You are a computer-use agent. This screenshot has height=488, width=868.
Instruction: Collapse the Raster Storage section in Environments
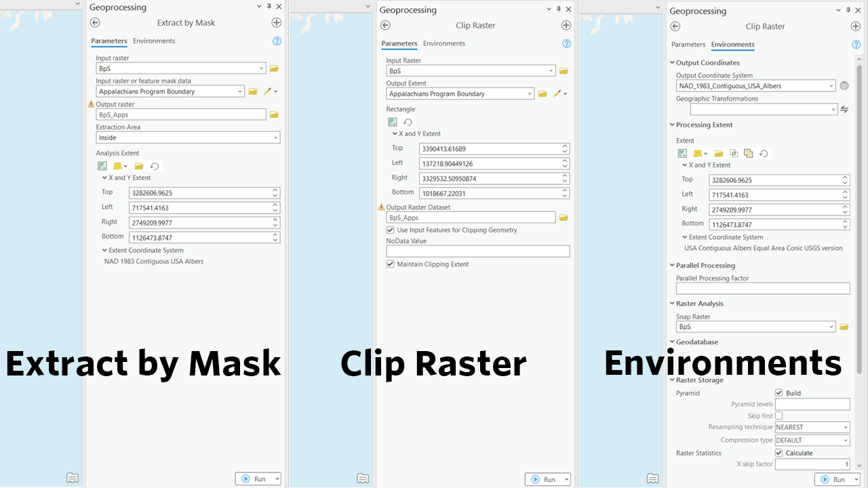click(x=672, y=380)
